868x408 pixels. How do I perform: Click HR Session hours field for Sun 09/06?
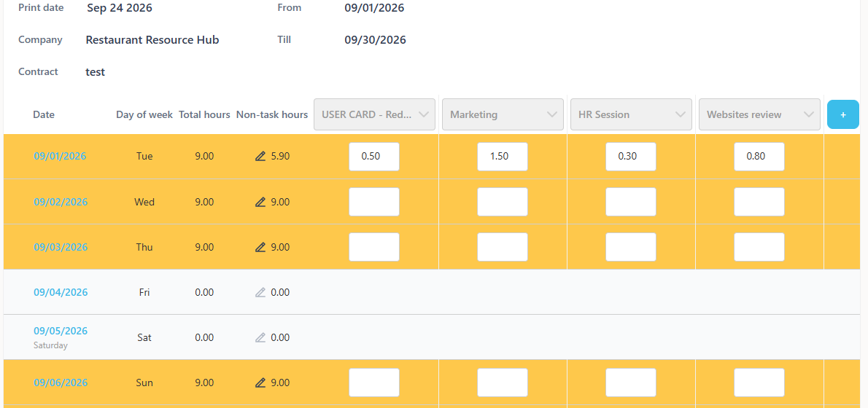(x=631, y=382)
